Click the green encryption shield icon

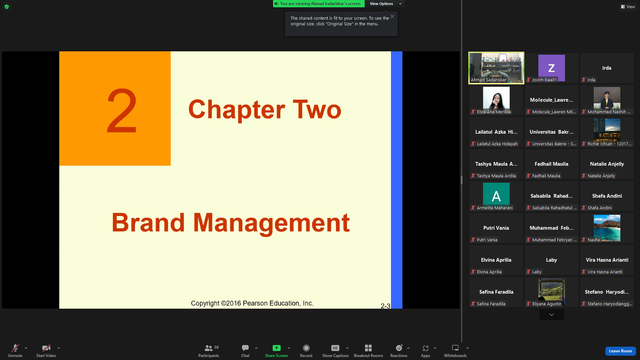click(7, 7)
